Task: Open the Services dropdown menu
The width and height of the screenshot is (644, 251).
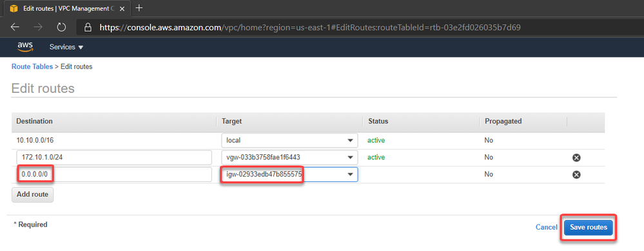Action: [66, 47]
